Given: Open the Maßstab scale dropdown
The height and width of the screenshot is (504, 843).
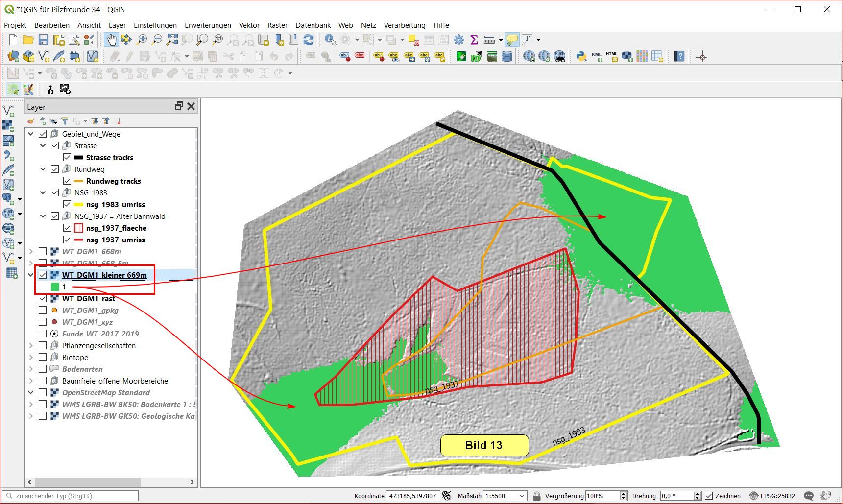Looking at the screenshot, I should pyautogui.click(x=522, y=496).
